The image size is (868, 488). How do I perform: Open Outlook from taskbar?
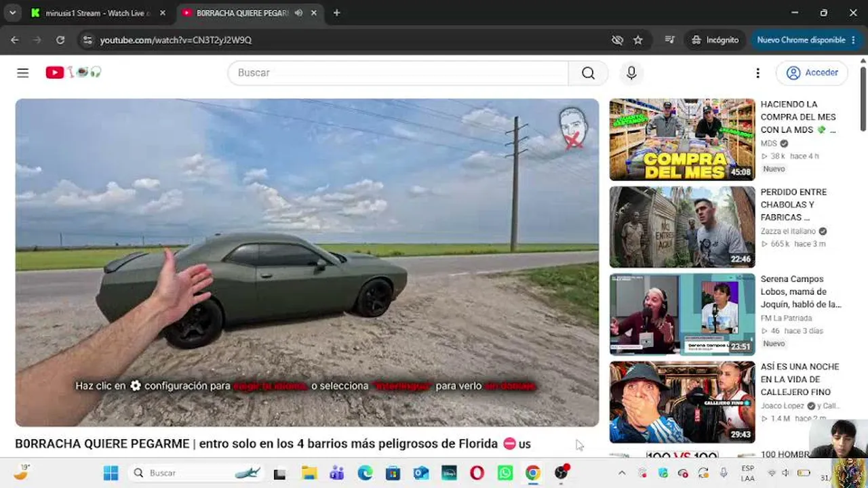coord(421,473)
